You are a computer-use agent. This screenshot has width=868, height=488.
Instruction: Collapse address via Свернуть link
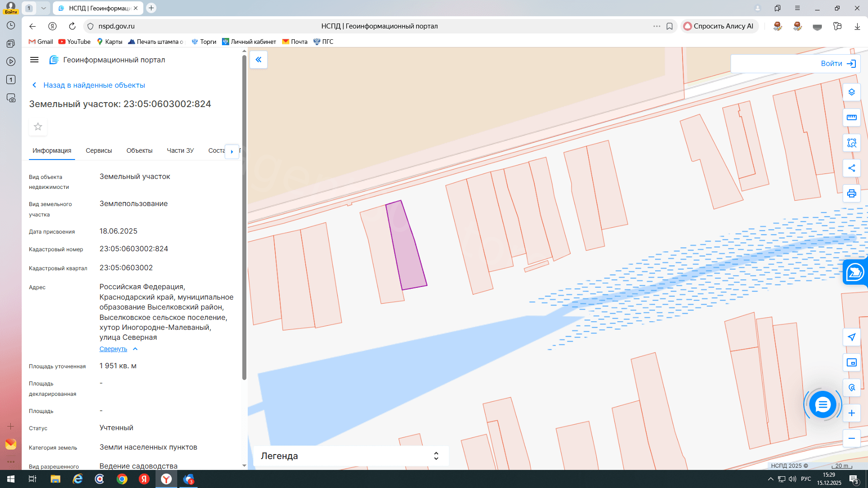pos(113,349)
